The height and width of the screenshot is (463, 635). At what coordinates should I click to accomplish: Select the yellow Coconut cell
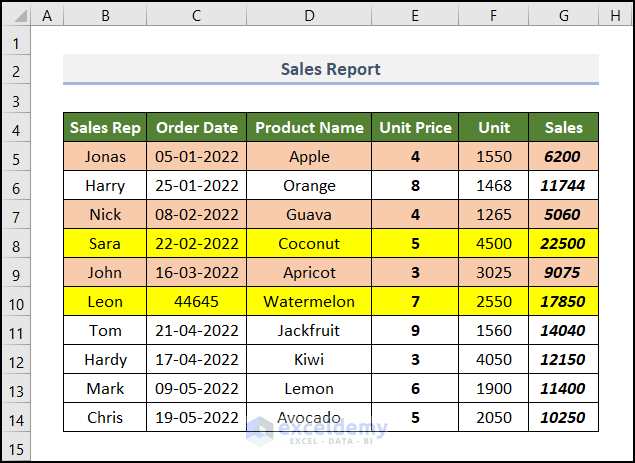click(309, 244)
